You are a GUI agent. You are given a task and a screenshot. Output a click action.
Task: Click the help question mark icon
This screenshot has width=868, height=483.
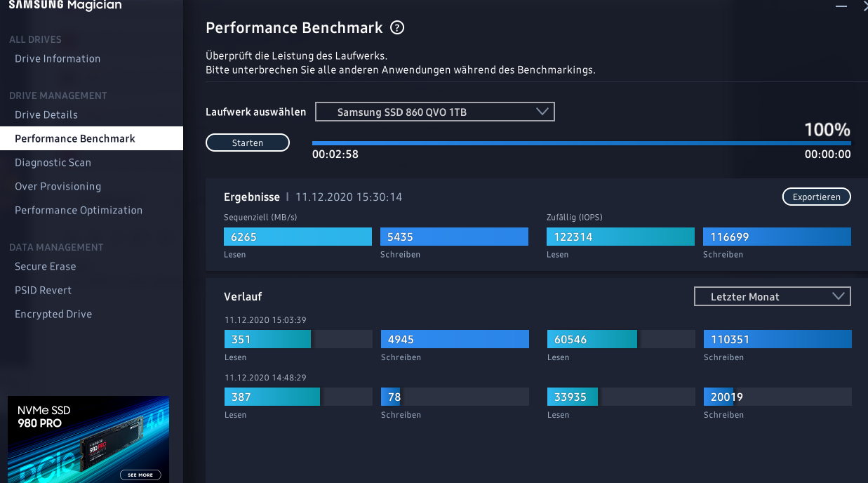(x=398, y=28)
